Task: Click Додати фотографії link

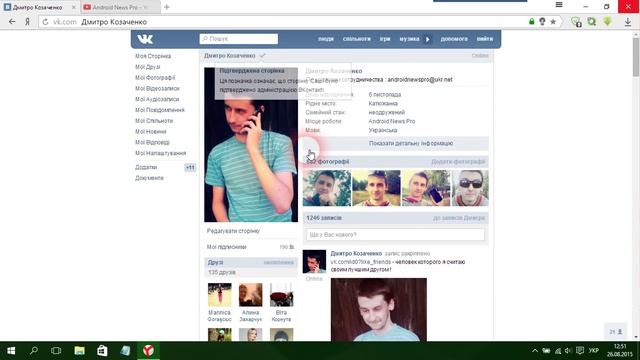Action: 458,162
